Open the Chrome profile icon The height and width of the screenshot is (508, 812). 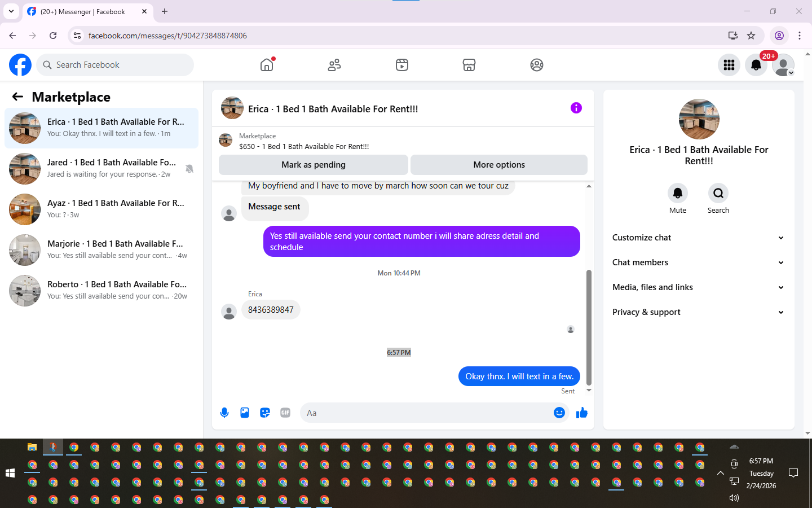(779, 36)
